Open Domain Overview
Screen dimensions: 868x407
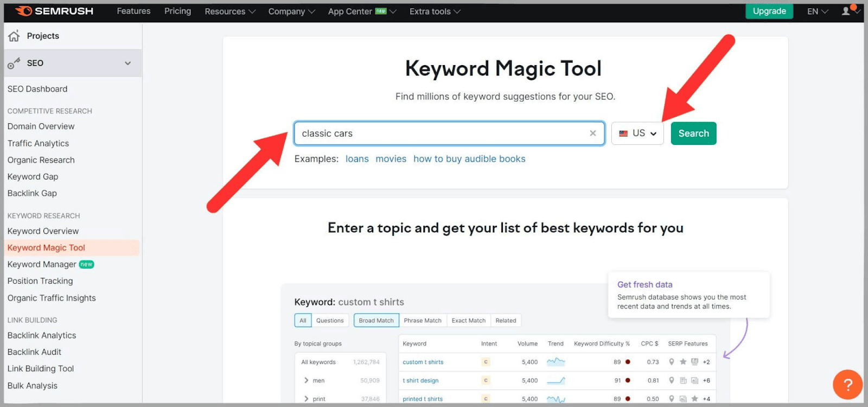point(41,126)
